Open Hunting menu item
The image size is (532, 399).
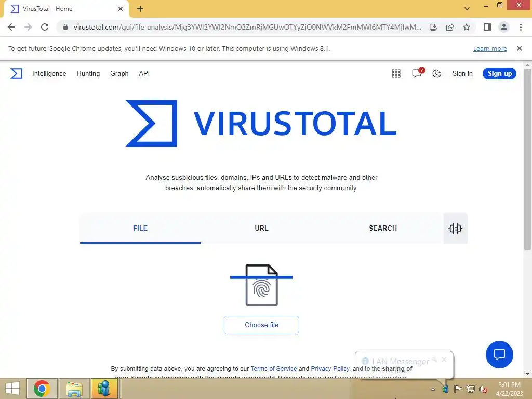[x=88, y=74]
